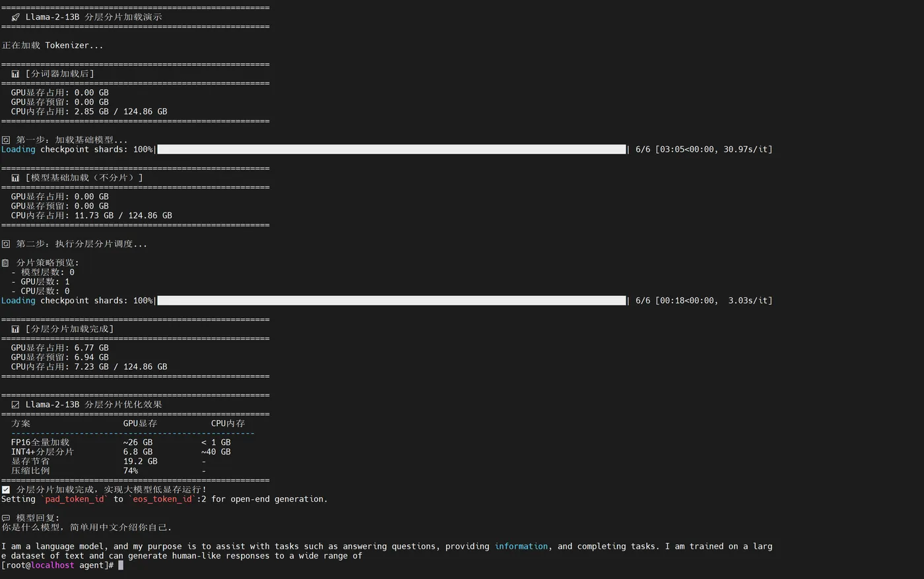Click the checkmark box before 分层分片加载完成

(x=6, y=490)
